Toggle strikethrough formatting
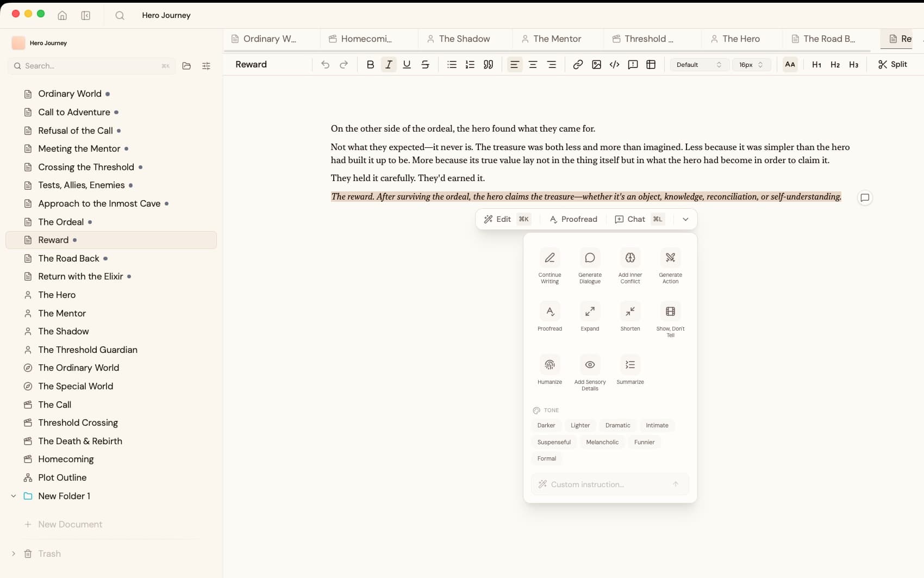 pos(425,64)
